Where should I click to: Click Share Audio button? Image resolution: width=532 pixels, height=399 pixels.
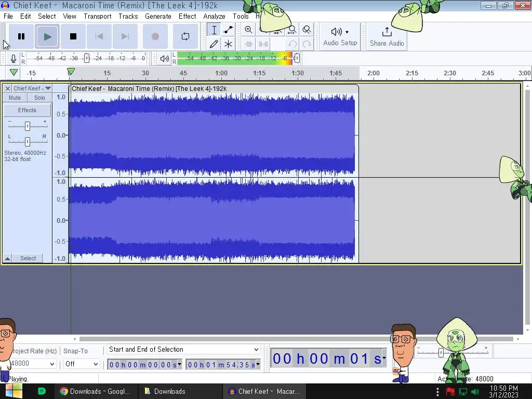(387, 37)
